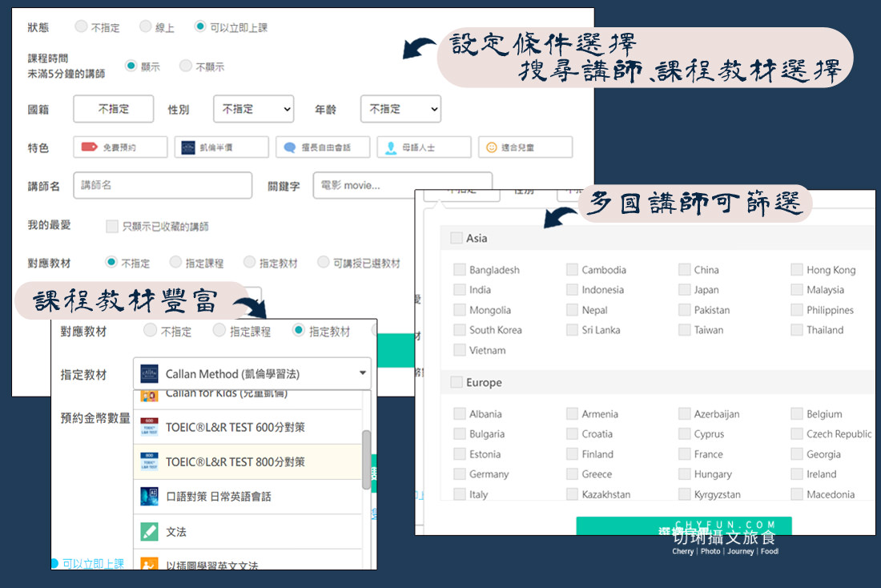Open the 性別 dropdown
Viewport: 881px width, 588px height.
[253, 109]
